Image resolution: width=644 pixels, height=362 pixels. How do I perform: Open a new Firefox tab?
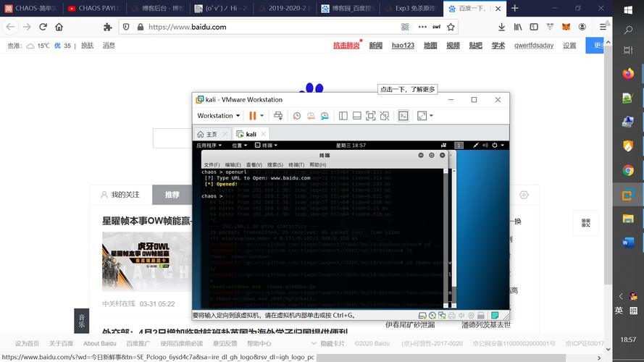pos(514,8)
